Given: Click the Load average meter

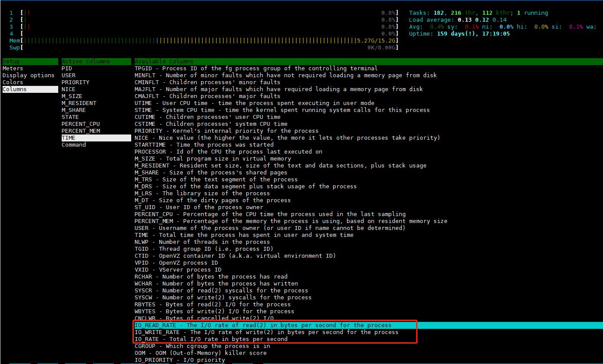Looking at the screenshot, I should click(x=457, y=20).
